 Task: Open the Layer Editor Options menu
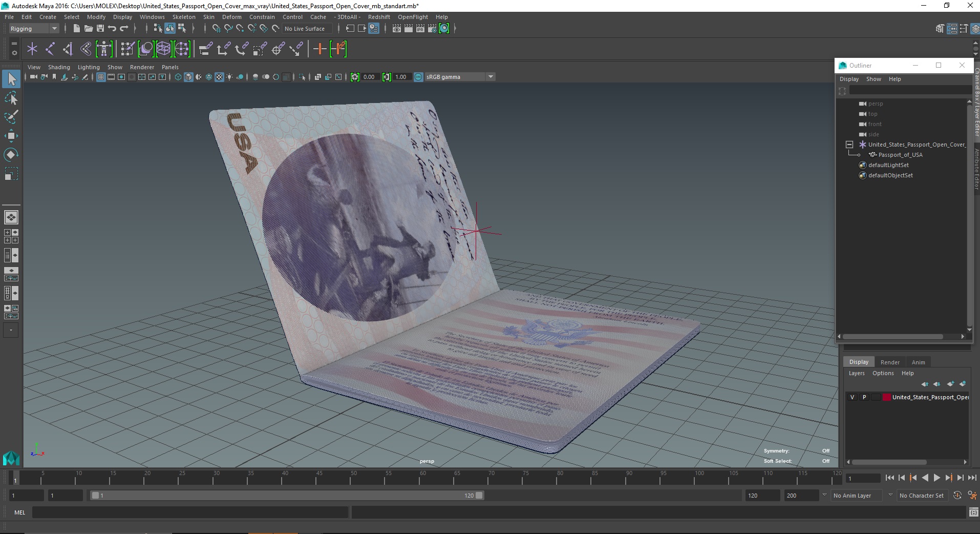click(x=883, y=373)
